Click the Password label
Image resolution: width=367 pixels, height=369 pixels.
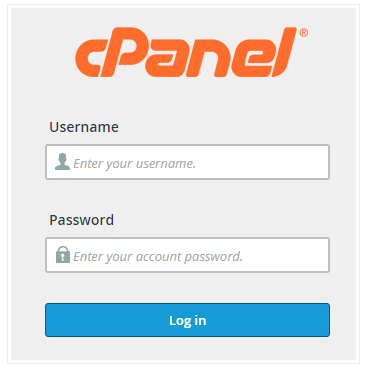[82, 220]
